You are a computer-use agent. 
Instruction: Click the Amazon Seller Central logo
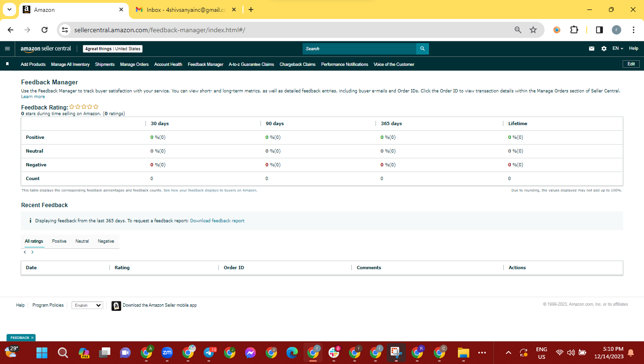coord(46,48)
